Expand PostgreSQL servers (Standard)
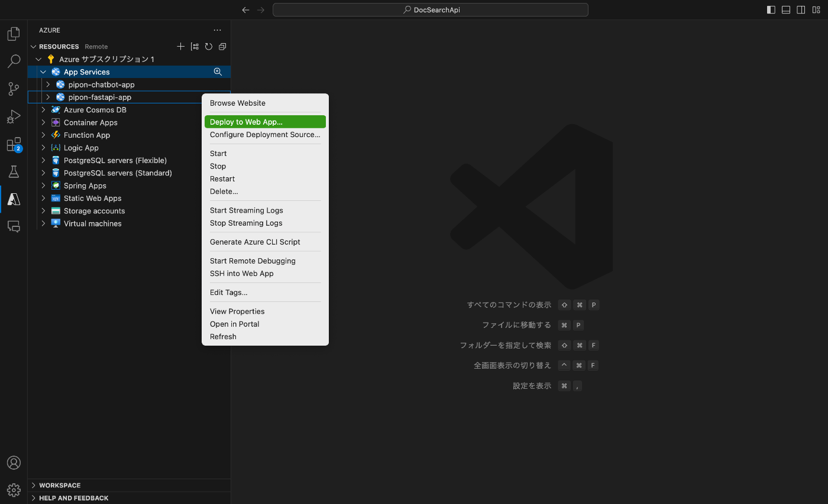Screen dimensions: 828x504 [x=43, y=173]
